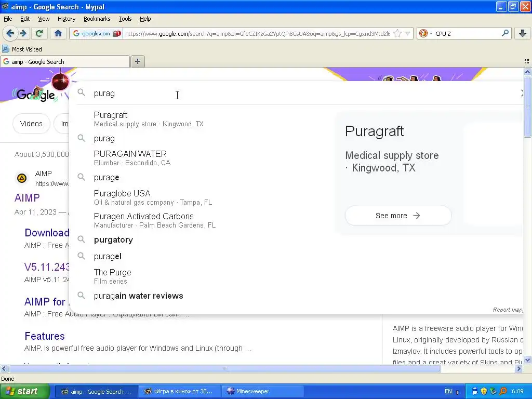
Task: Open a new tab with plus button
Action: pyautogui.click(x=137, y=61)
